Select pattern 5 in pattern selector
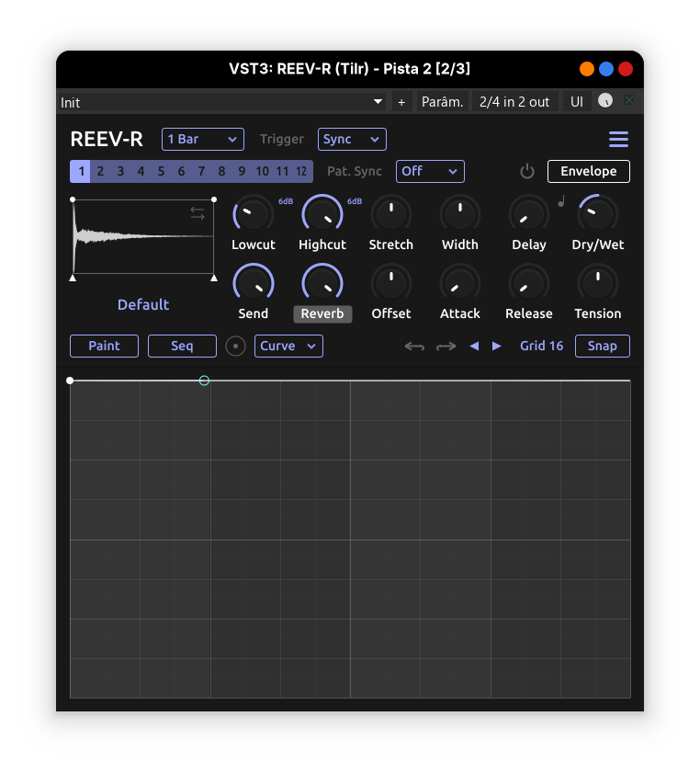Screen dimensions: 700x773 (x=161, y=172)
